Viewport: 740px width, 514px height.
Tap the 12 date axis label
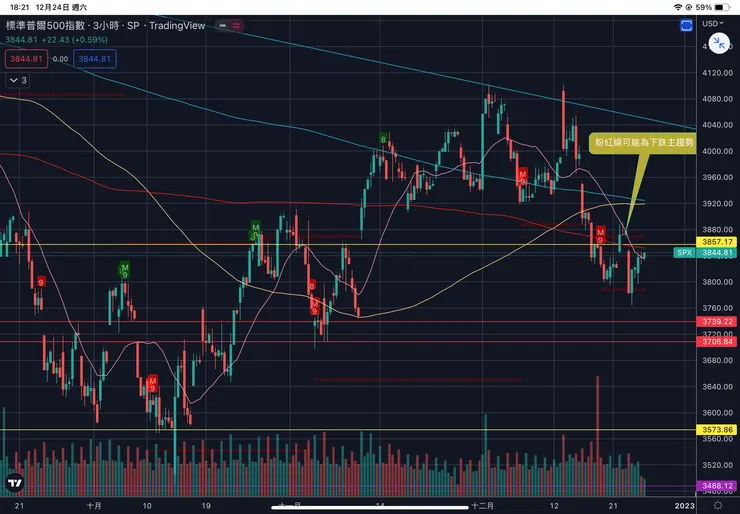[x=554, y=506]
